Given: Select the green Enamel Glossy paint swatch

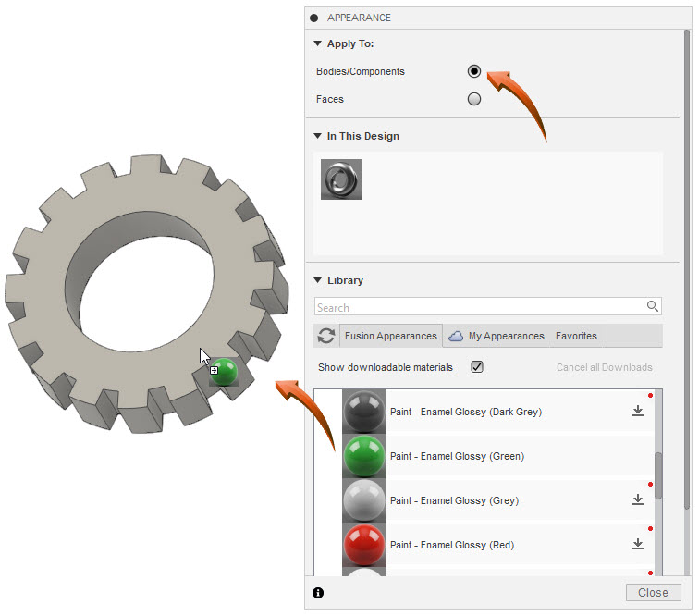Looking at the screenshot, I should [x=363, y=456].
